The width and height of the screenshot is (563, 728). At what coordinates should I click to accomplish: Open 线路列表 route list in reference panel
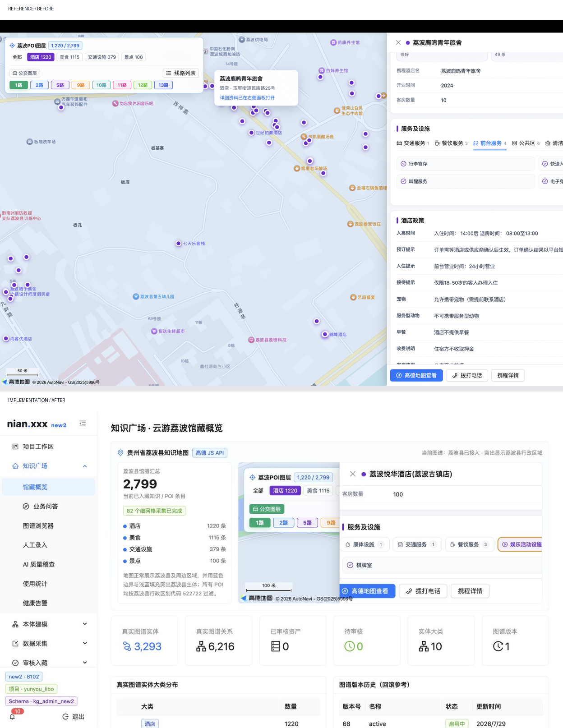(x=181, y=73)
